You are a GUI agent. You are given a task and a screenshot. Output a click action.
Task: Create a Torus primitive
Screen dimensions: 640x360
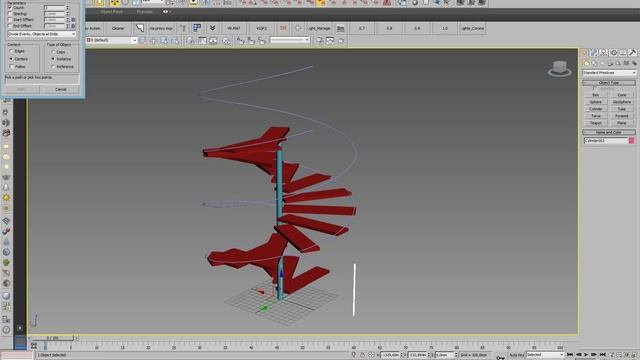596,116
